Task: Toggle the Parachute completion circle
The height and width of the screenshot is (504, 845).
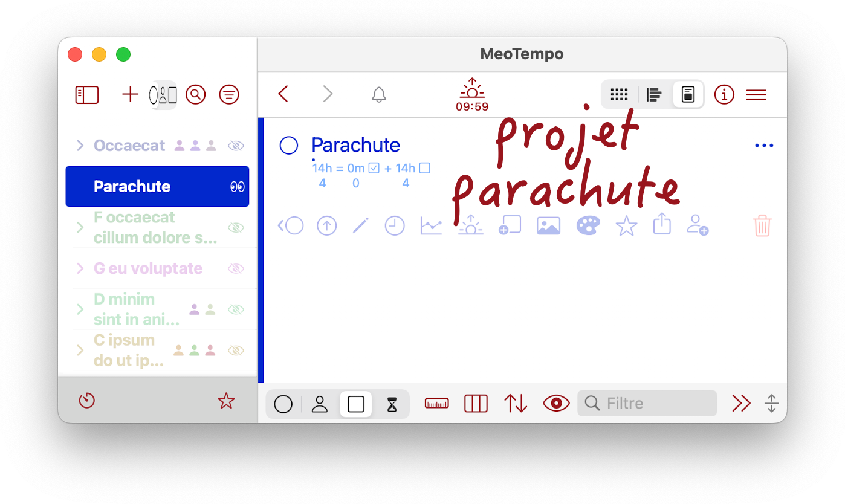Action: coord(289,146)
